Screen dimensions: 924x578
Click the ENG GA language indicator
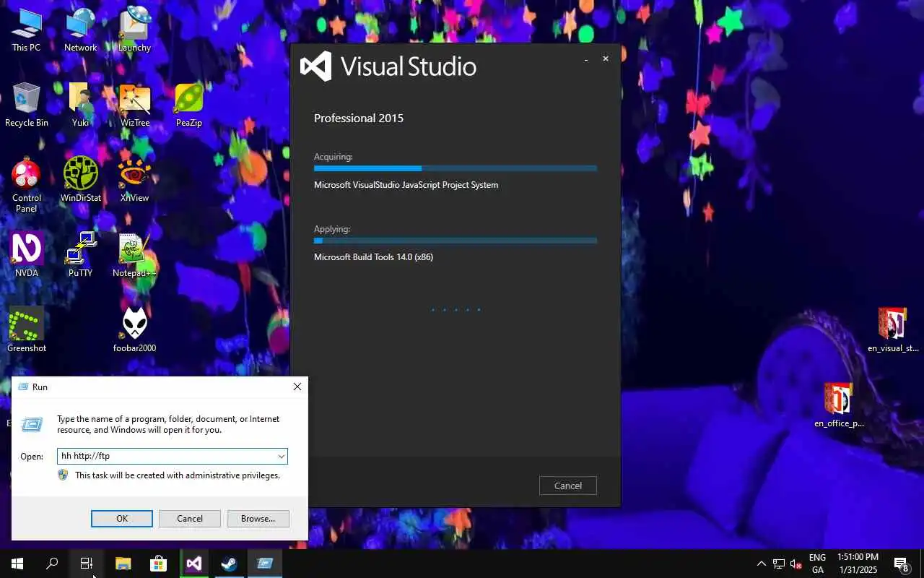coord(817,564)
